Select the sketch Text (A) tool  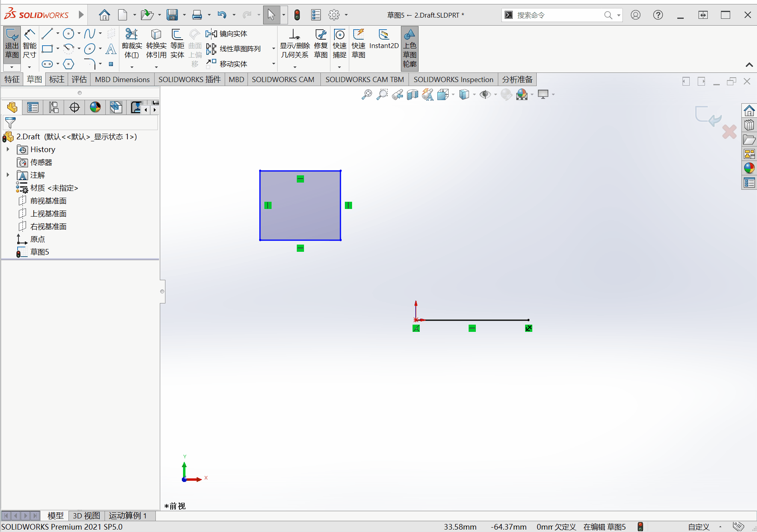[x=111, y=49]
